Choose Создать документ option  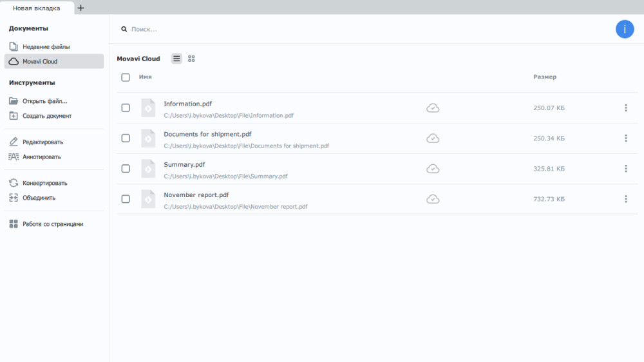click(54, 116)
